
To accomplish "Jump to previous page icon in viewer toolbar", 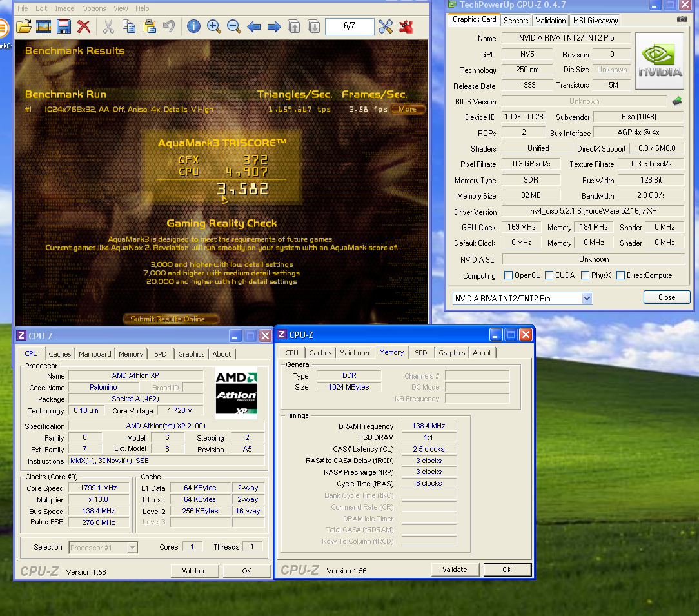I will (294, 26).
